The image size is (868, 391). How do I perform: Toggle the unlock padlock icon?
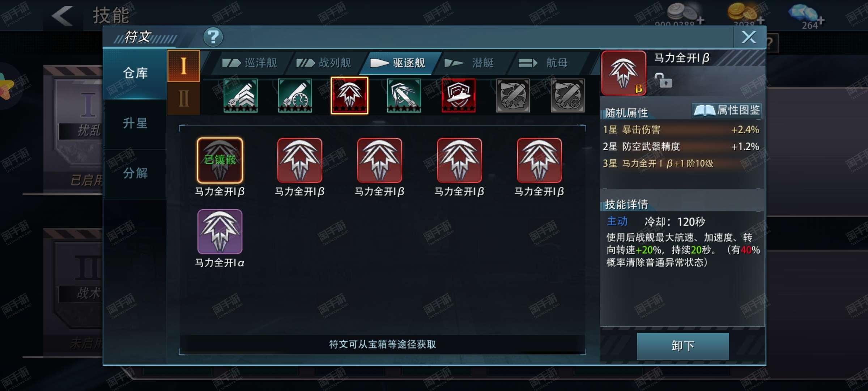663,80
